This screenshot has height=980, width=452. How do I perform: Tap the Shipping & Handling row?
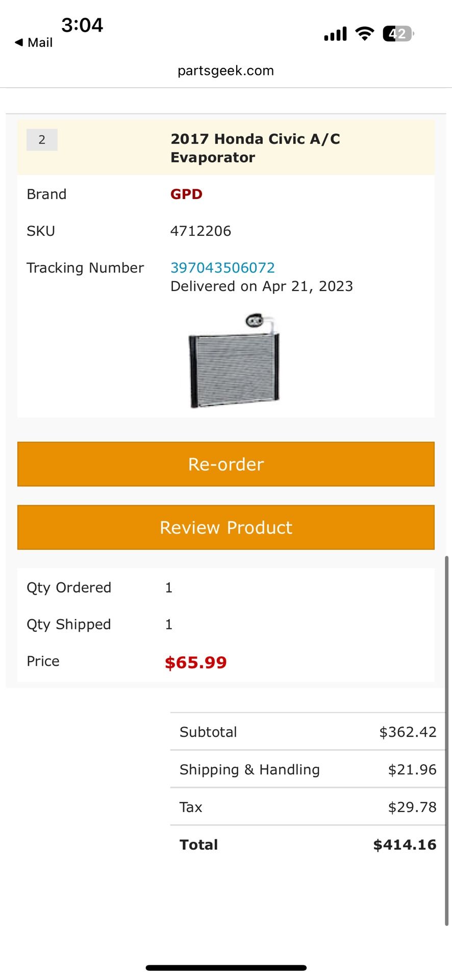(x=308, y=769)
